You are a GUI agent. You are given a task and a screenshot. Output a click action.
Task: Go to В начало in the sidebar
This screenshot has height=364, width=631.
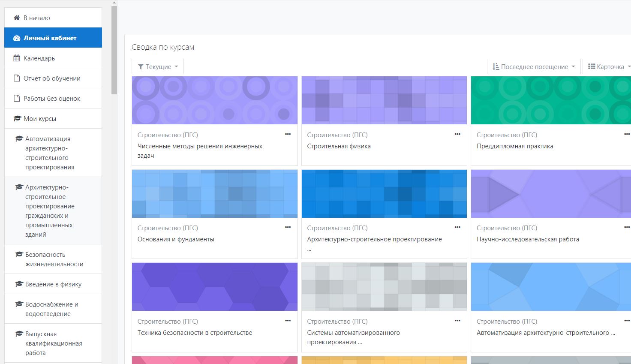click(x=53, y=18)
